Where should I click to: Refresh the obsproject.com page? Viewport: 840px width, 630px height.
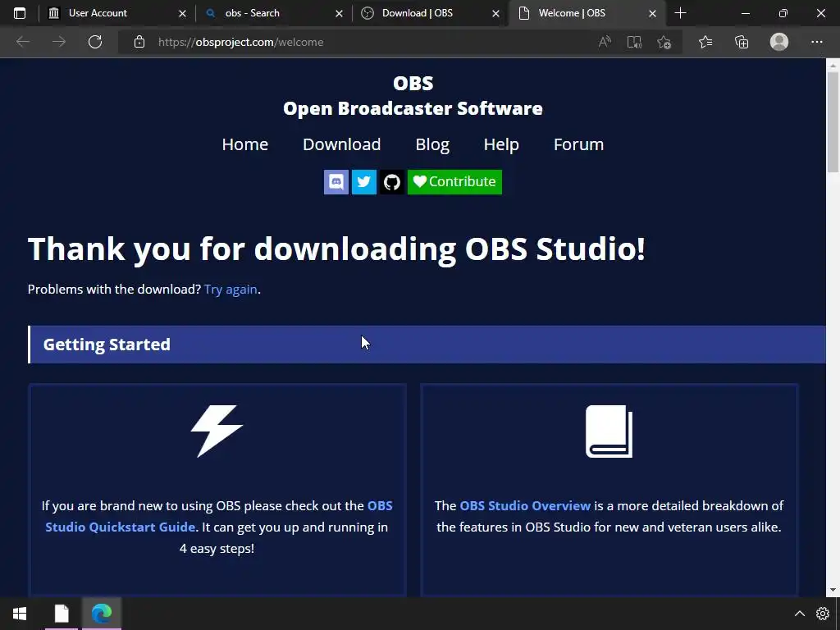tap(95, 42)
